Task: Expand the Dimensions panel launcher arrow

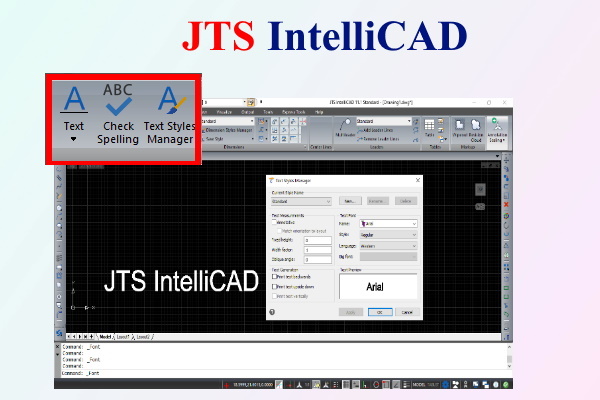Action: pos(305,147)
